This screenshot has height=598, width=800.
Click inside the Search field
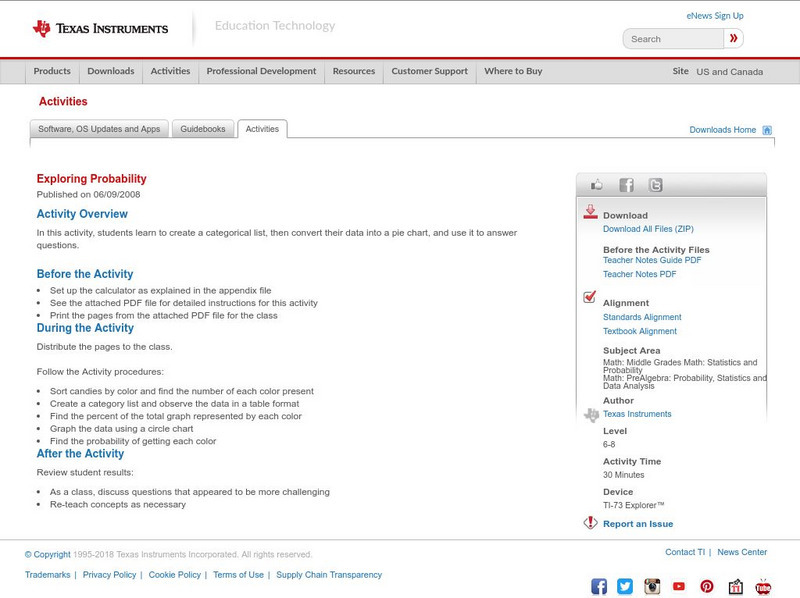673,39
